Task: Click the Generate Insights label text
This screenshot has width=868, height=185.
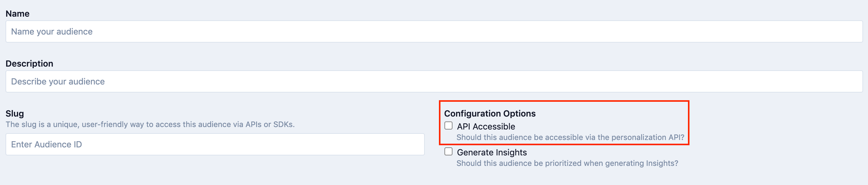Action: click(492, 152)
